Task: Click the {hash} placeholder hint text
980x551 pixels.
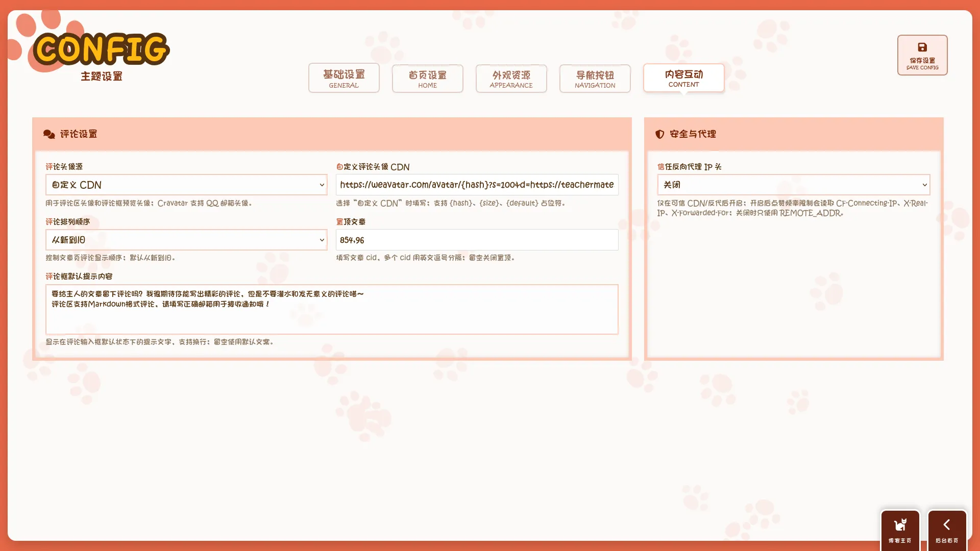Action: pyautogui.click(x=451, y=203)
